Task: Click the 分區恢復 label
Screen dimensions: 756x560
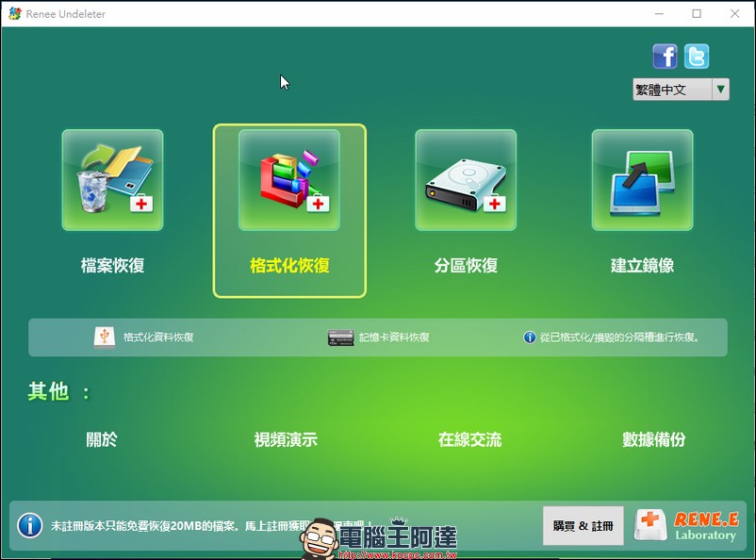Action: 466,265
